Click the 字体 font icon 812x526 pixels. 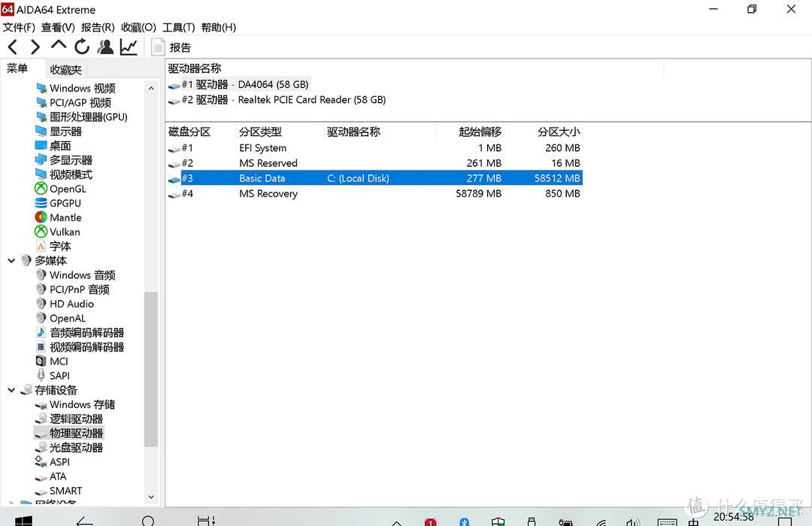[x=41, y=246]
